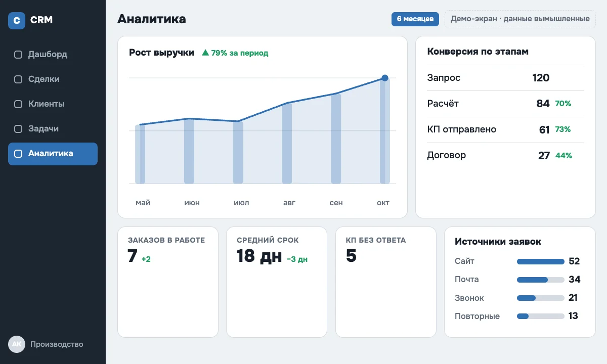The height and width of the screenshot is (364, 607).
Task: Click the −3 дн change indicator
Action: coord(297,259)
